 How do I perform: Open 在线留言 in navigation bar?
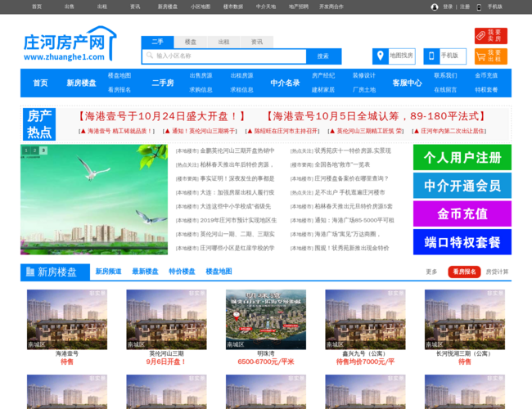pyautogui.click(x=445, y=90)
